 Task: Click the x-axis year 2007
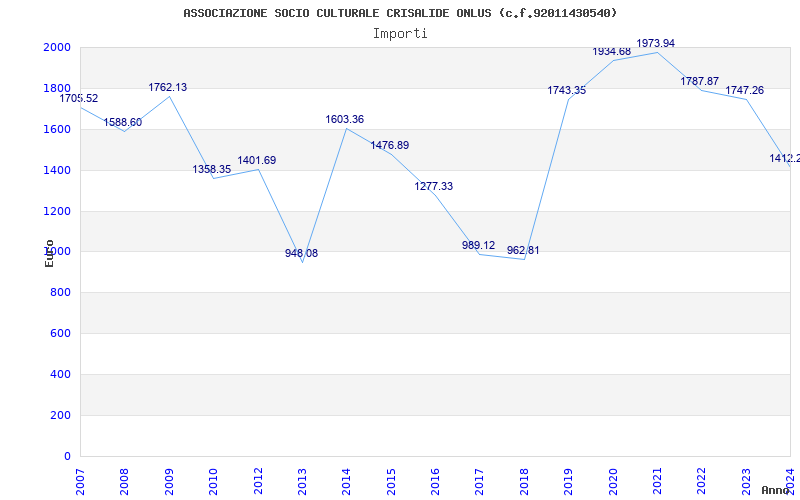tap(80, 482)
